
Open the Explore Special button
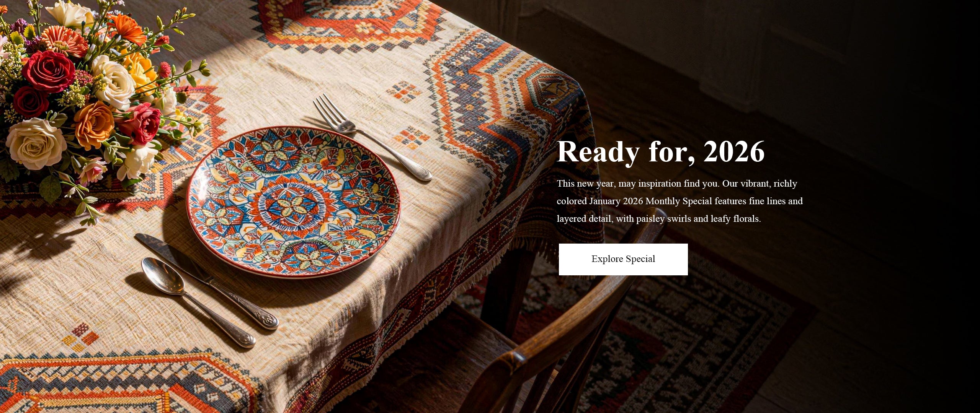click(x=623, y=259)
